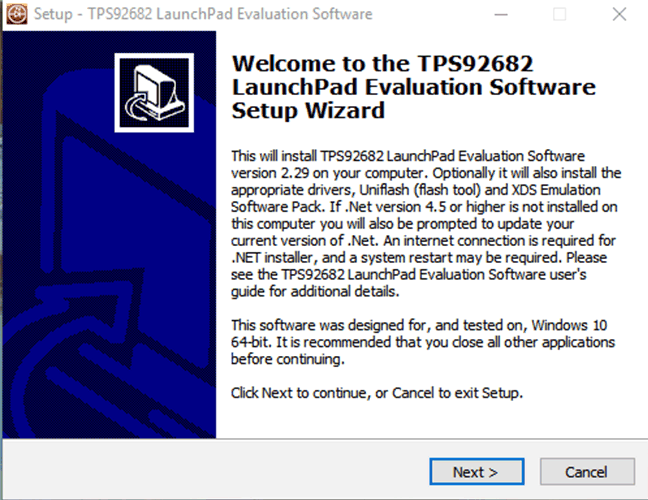This screenshot has height=500, width=648.
Task: Click the greyed-out maximize button
Action: point(559,15)
